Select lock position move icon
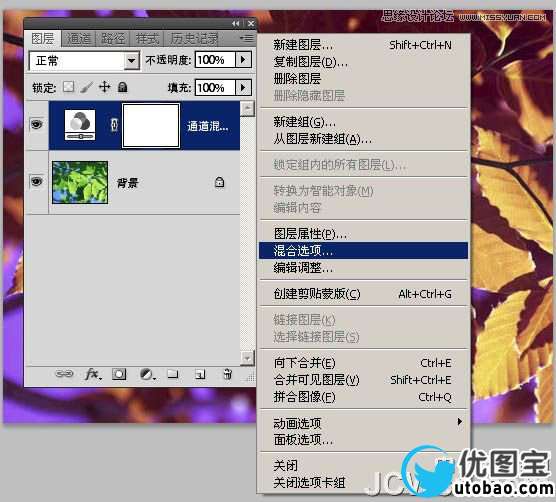This screenshot has width=556, height=502. click(x=104, y=87)
